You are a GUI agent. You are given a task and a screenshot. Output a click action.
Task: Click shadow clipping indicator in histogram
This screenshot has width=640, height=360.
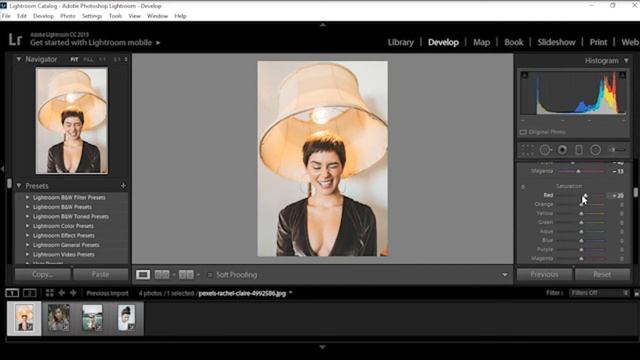tap(524, 75)
